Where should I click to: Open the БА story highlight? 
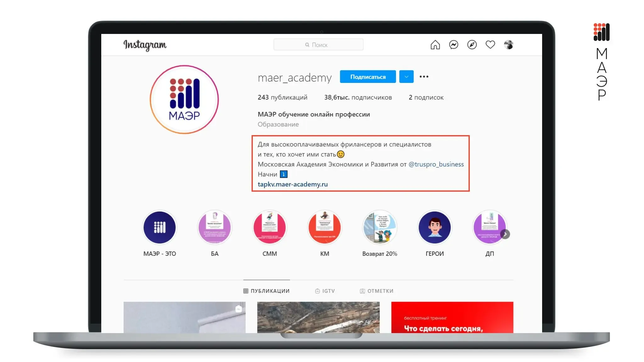(214, 227)
